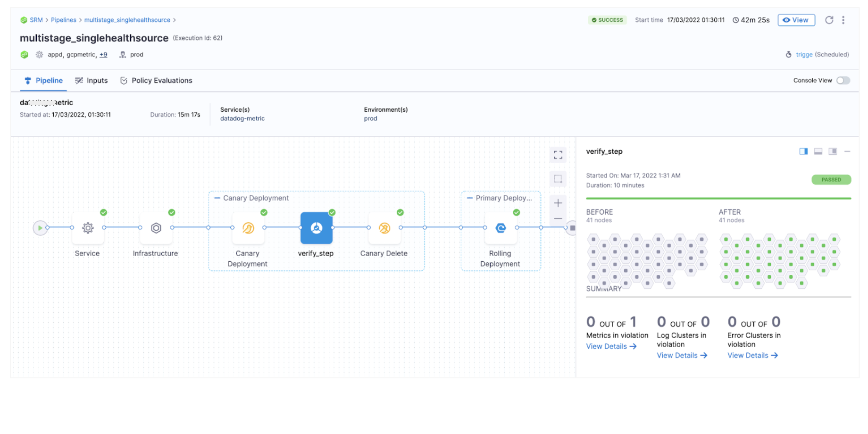Viewport: 868px width, 434px height.
Task: Click the View pipeline button
Action: pyautogui.click(x=796, y=20)
